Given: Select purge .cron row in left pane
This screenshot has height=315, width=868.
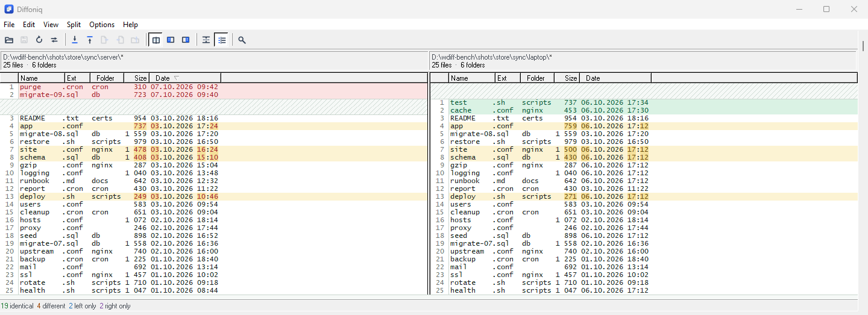Looking at the screenshot, I should (x=213, y=87).
